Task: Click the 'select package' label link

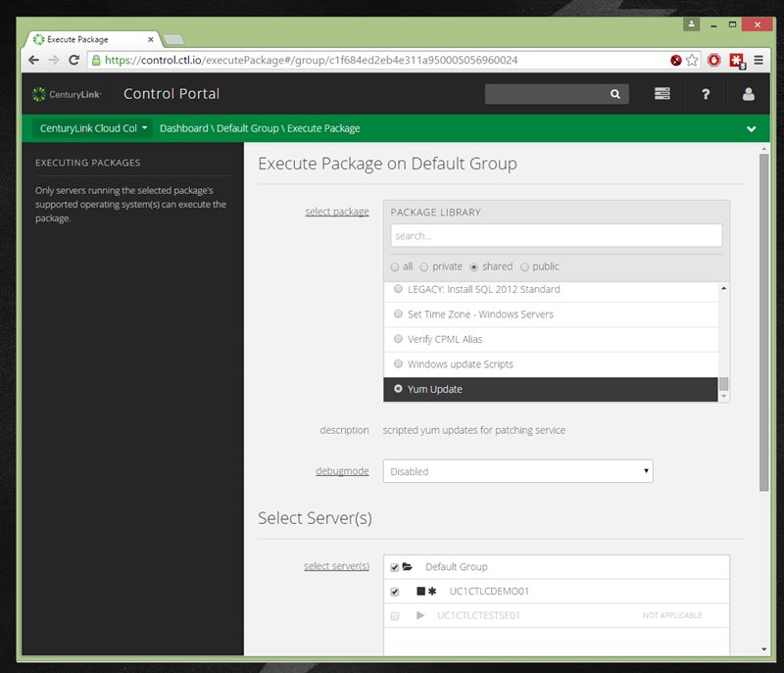Action: [337, 212]
